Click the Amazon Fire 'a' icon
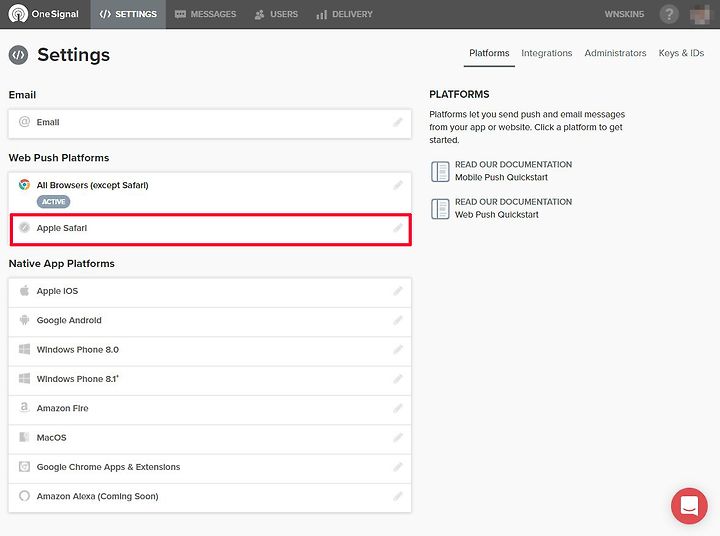Viewport: 720px width, 536px height. (24, 407)
